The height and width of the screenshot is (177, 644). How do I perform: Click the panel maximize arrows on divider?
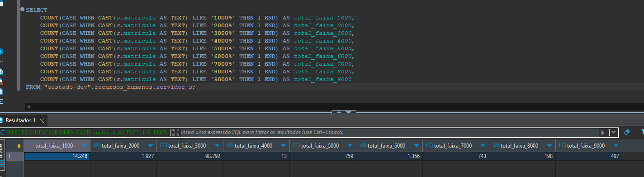point(342,112)
